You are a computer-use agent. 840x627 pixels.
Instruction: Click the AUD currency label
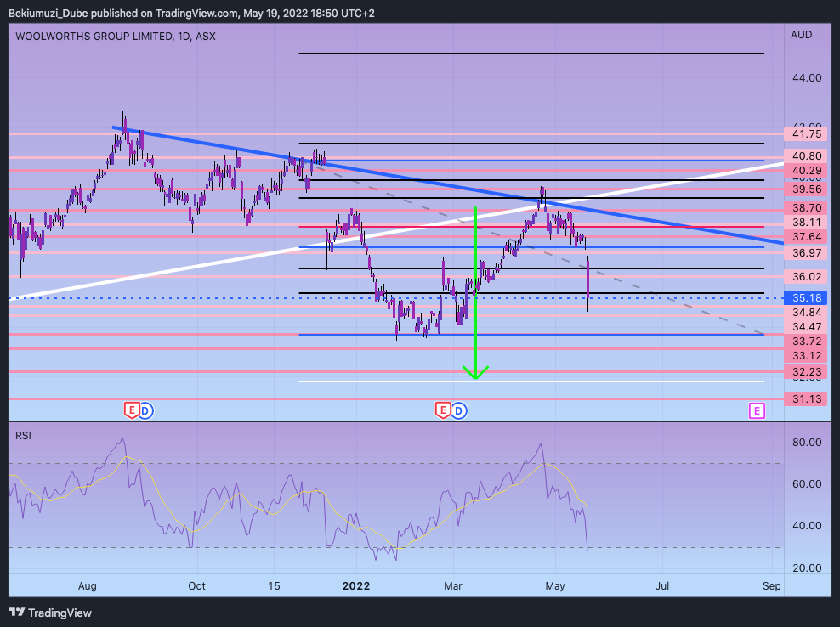pos(802,35)
